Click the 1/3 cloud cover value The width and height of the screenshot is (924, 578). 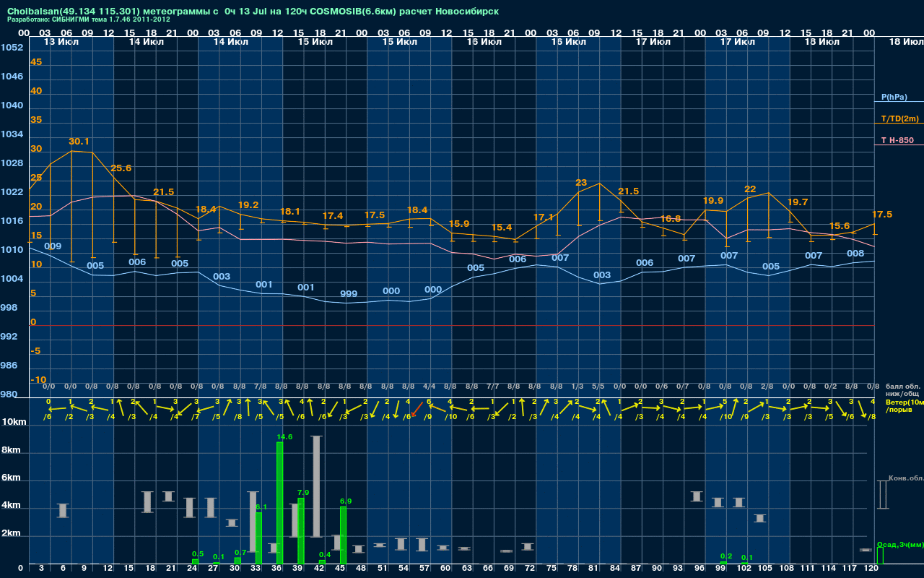(x=577, y=387)
